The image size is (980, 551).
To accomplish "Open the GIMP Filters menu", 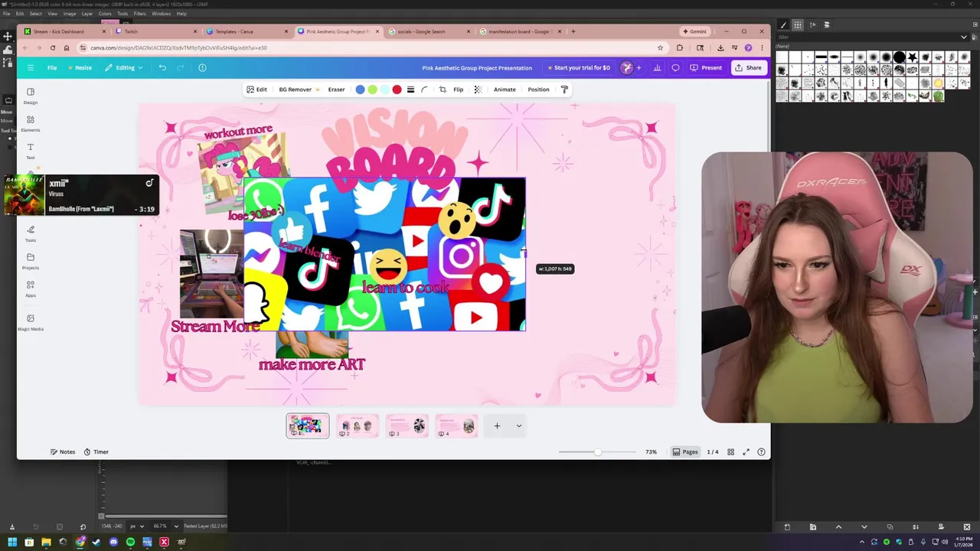I will 140,14.
